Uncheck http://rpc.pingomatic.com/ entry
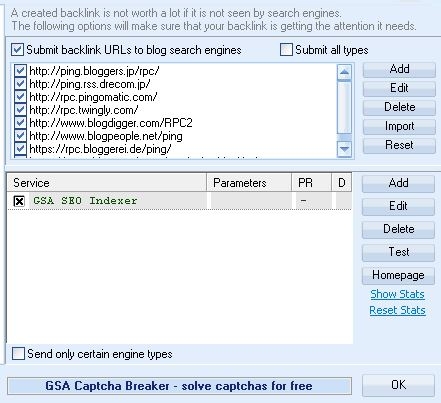Image resolution: width=441 pixels, height=403 pixels. (x=20, y=97)
